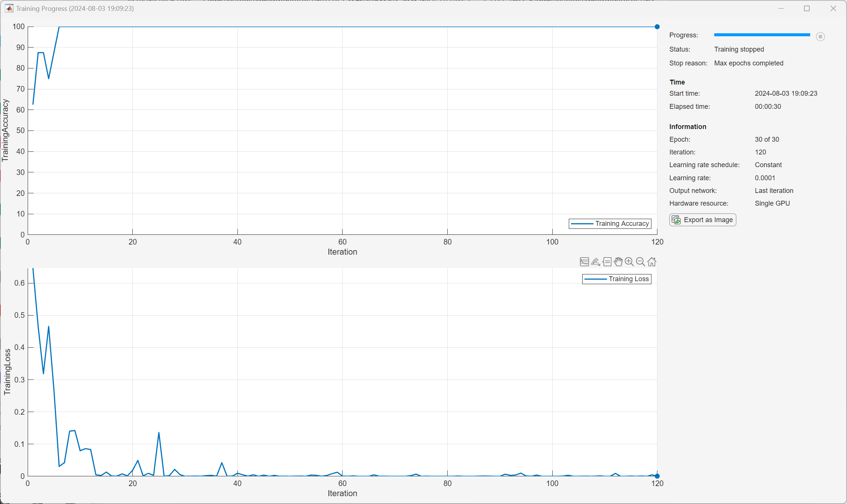Restore view with the Home icon

[652, 262]
